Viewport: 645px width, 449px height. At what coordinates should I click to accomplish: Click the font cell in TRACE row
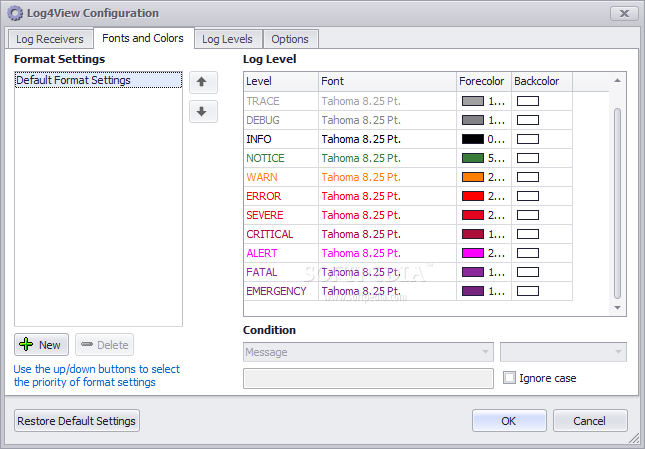(x=387, y=101)
